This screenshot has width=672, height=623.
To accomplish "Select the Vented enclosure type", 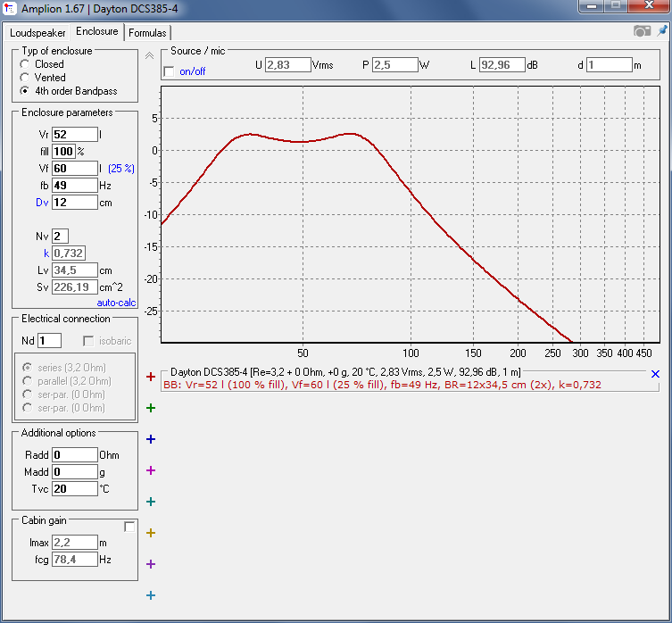I will (25, 78).
